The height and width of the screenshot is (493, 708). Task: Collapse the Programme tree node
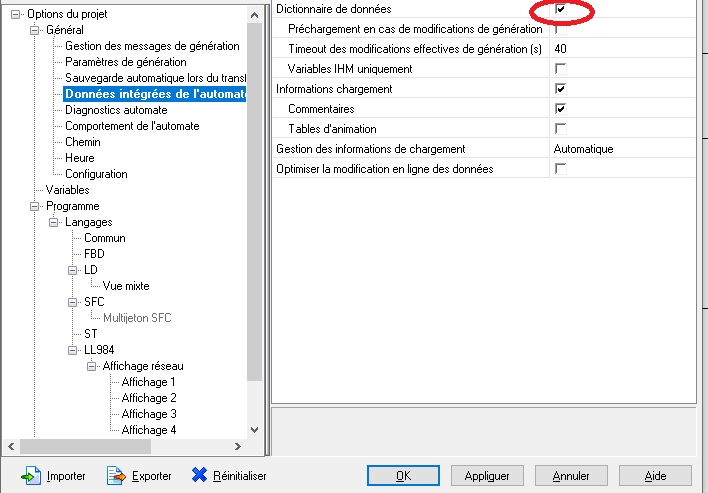36,206
